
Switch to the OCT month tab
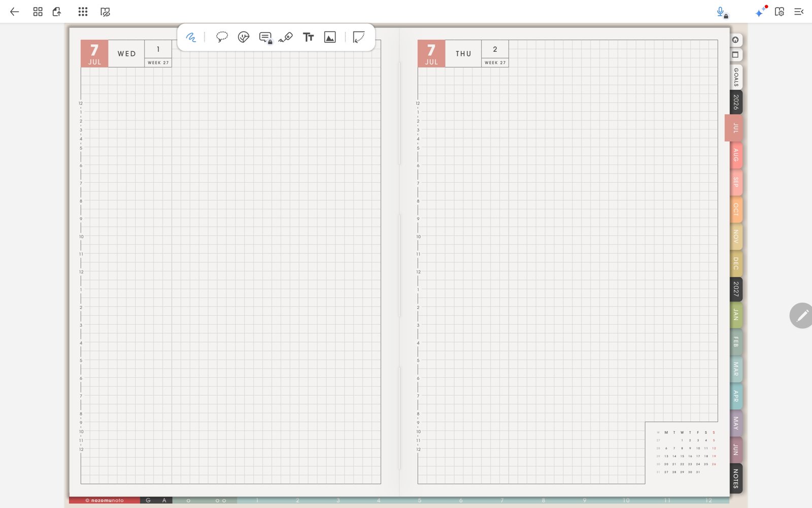tap(736, 209)
